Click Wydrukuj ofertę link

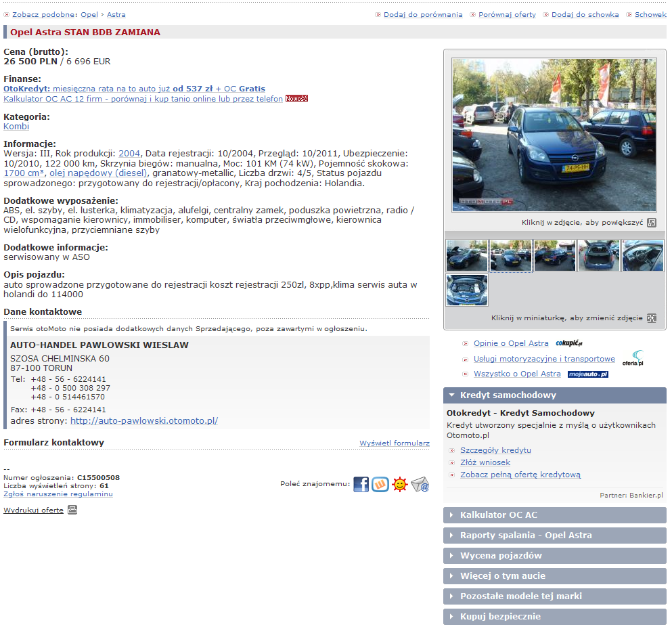33,510
